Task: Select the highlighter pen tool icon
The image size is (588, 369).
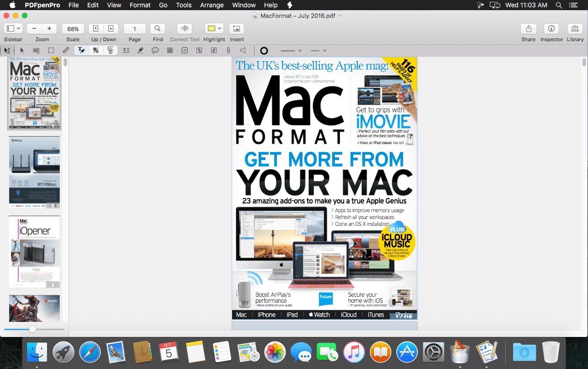Action: click(x=140, y=50)
